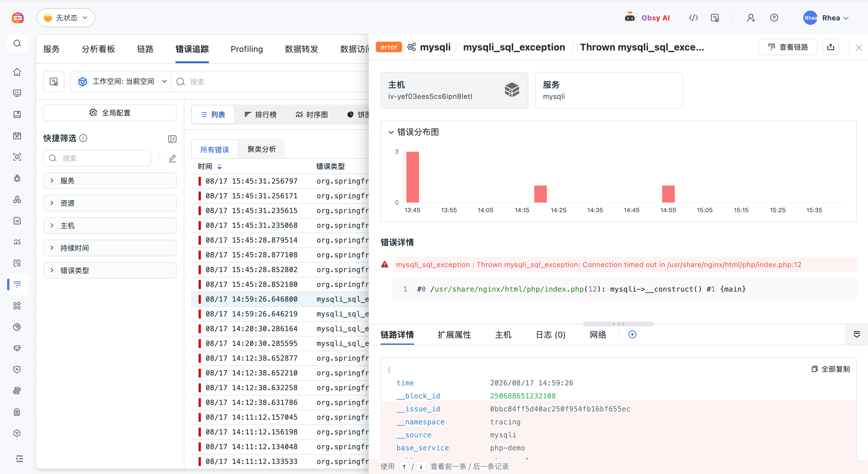Open the calendar icon in left sidebar
This screenshot has width=868, height=474.
17,136
